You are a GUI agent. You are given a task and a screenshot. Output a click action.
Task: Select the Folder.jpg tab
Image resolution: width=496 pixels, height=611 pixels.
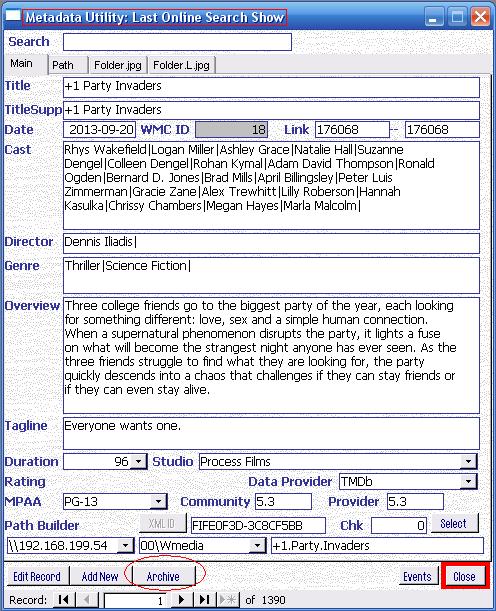[x=118, y=65]
